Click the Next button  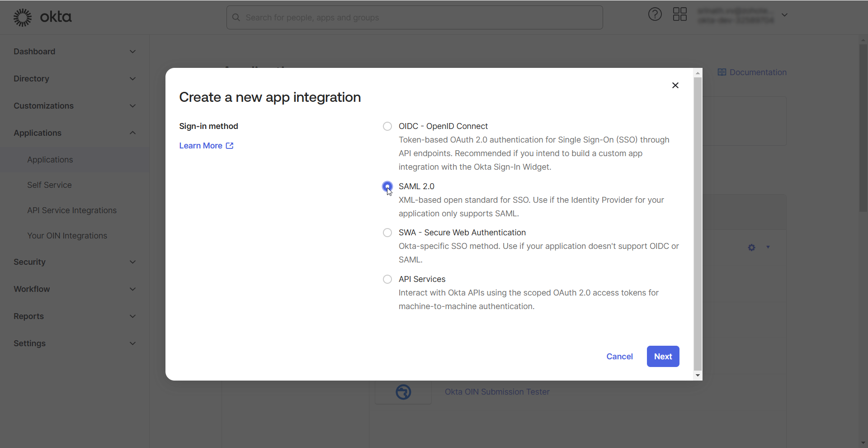[x=662, y=356]
